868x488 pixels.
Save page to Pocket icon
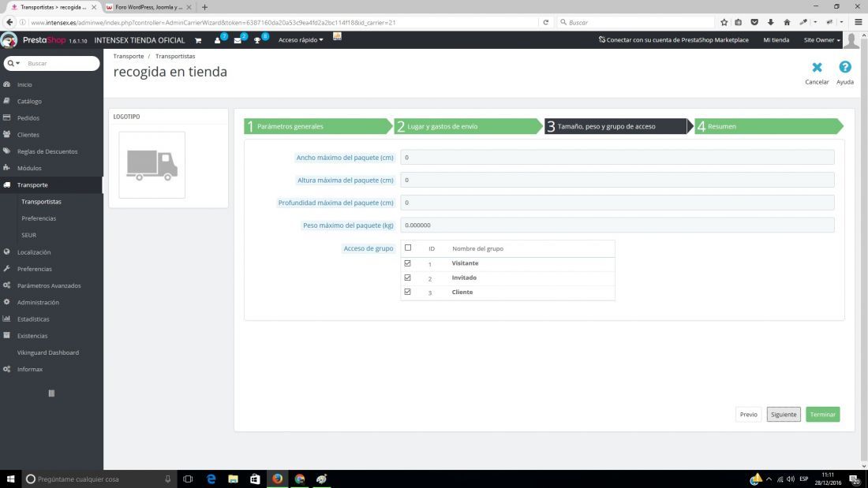tap(754, 22)
